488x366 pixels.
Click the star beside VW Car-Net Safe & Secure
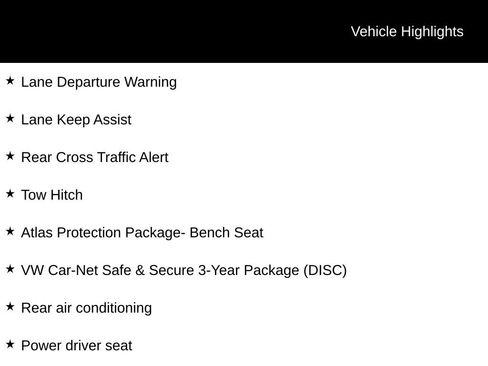click(10, 269)
